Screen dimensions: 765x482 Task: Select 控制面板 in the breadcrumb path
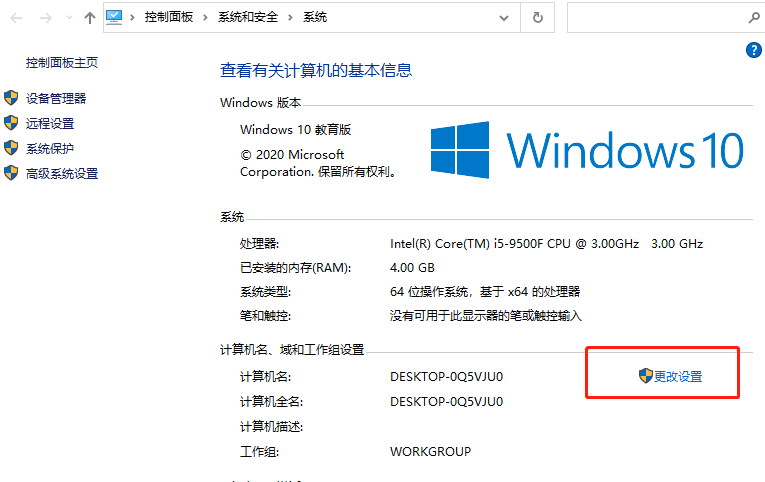(x=168, y=17)
